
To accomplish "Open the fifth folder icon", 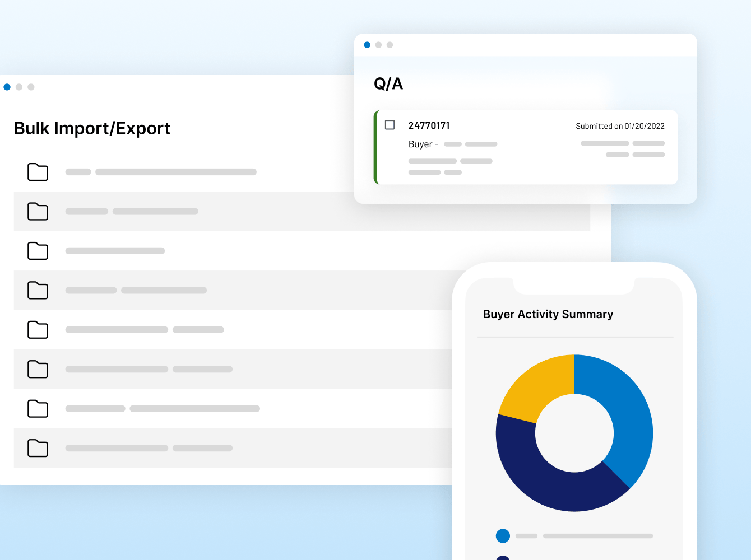I will pos(38,330).
